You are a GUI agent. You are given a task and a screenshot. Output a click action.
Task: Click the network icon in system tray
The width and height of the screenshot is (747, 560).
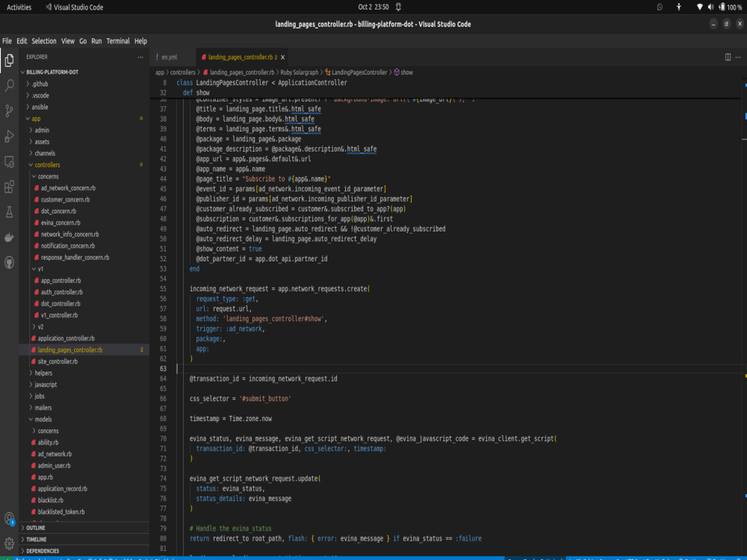[x=699, y=7]
